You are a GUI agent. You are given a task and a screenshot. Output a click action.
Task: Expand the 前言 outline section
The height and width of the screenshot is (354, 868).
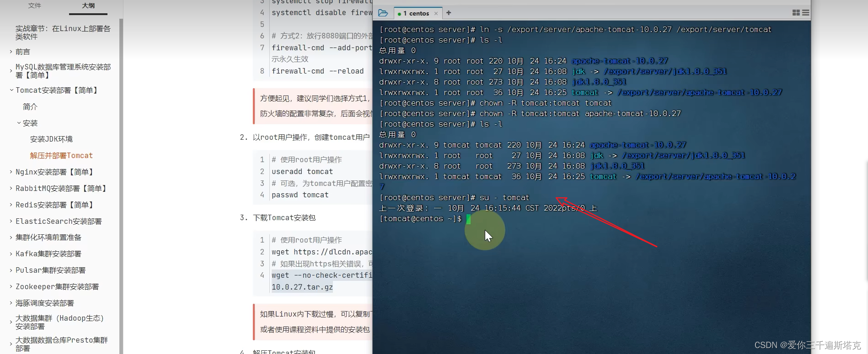(11, 52)
